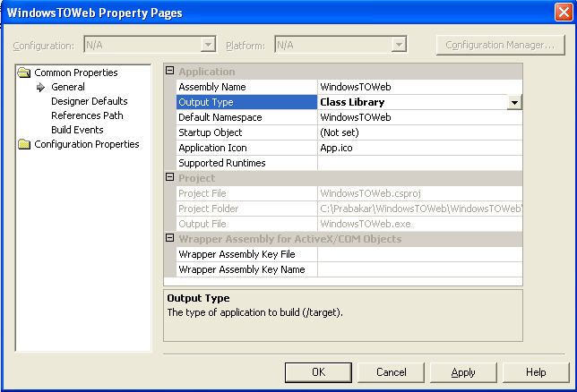Open the Build Events page

pos(77,130)
